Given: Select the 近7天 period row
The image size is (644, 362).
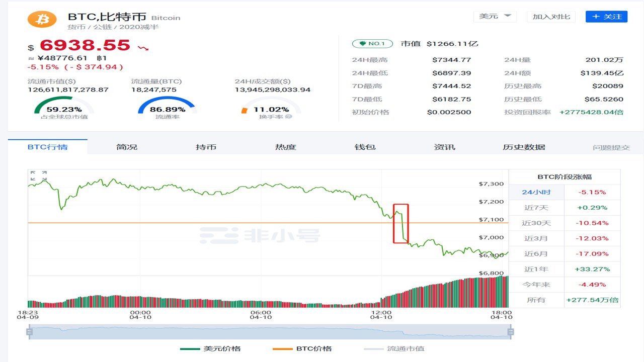Looking at the screenshot, I should coord(565,208).
